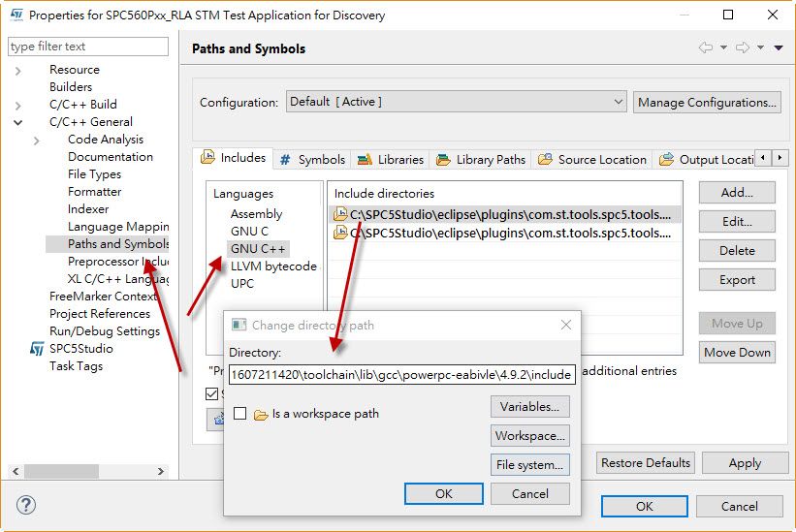Click the SPC5Studio ST logo tree icon
Screen dimensions: 796x532
pyautogui.click(x=37, y=349)
